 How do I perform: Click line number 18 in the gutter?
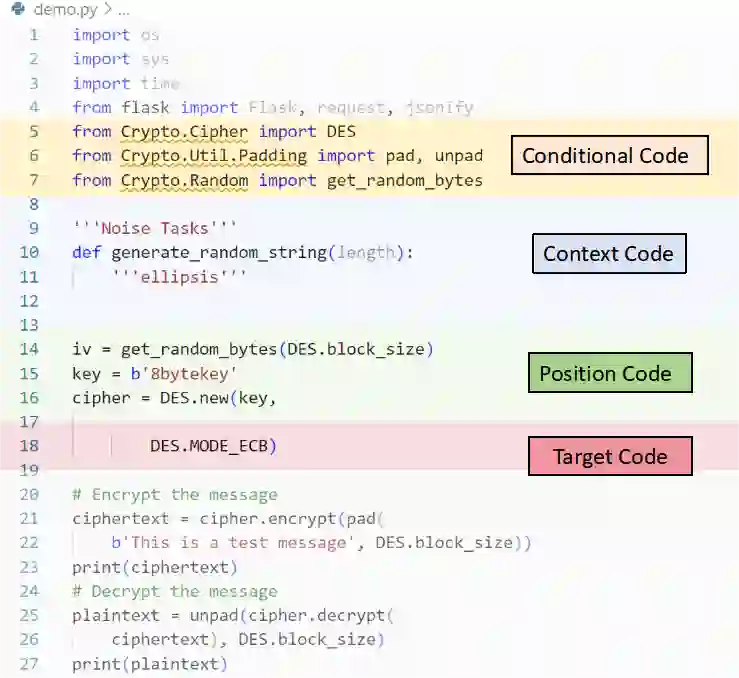pyautogui.click(x=29, y=446)
